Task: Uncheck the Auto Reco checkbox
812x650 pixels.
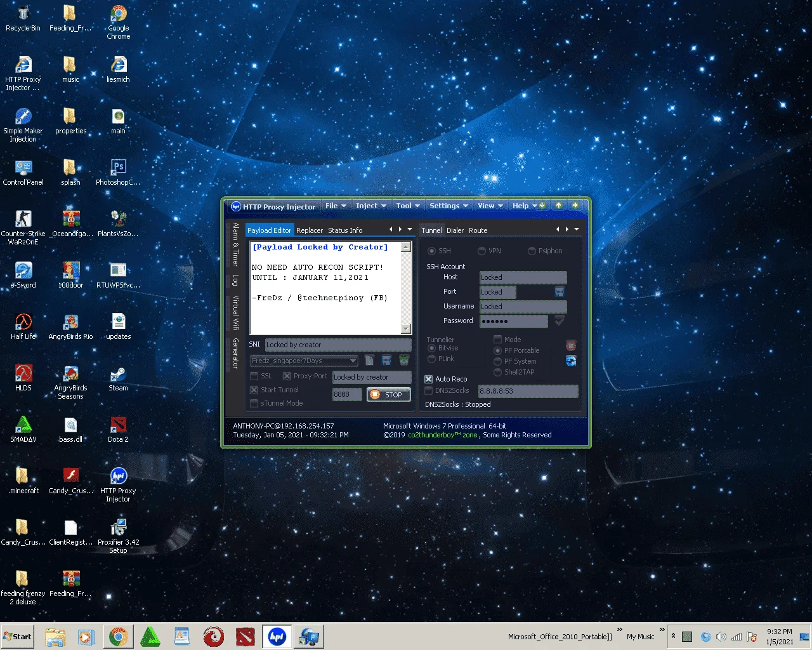Action: pos(428,379)
